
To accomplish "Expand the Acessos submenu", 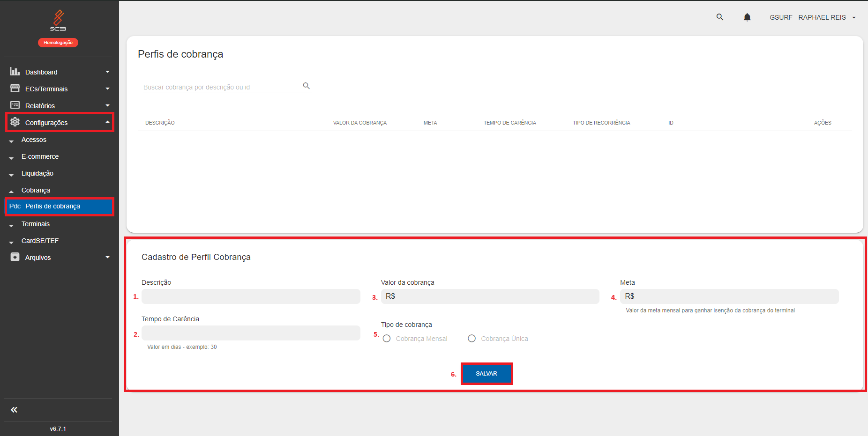I will click(34, 140).
